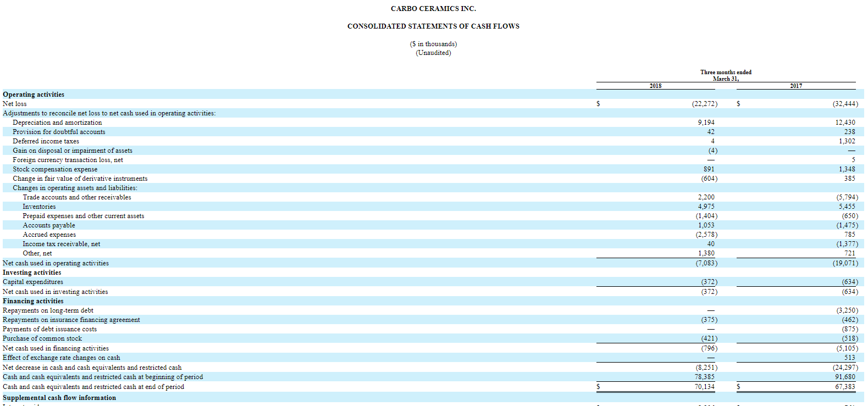The width and height of the screenshot is (868, 406).
Task: Click the 'Net loss' row label
Action: pyautogui.click(x=14, y=104)
